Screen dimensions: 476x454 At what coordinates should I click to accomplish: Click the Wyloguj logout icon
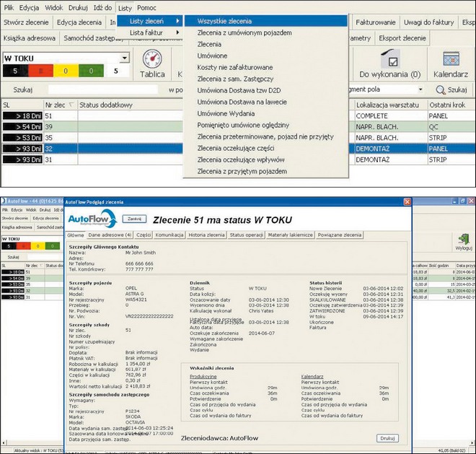tap(463, 239)
